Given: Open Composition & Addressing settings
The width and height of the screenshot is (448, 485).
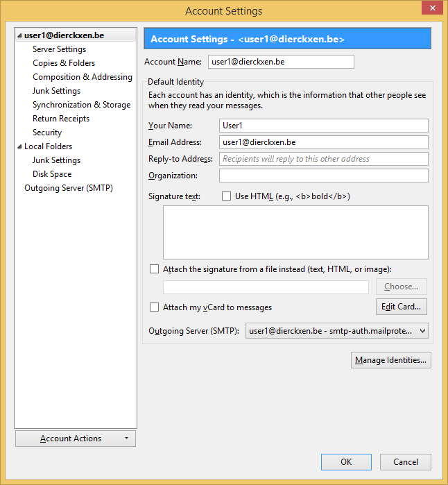Looking at the screenshot, I should [83, 77].
